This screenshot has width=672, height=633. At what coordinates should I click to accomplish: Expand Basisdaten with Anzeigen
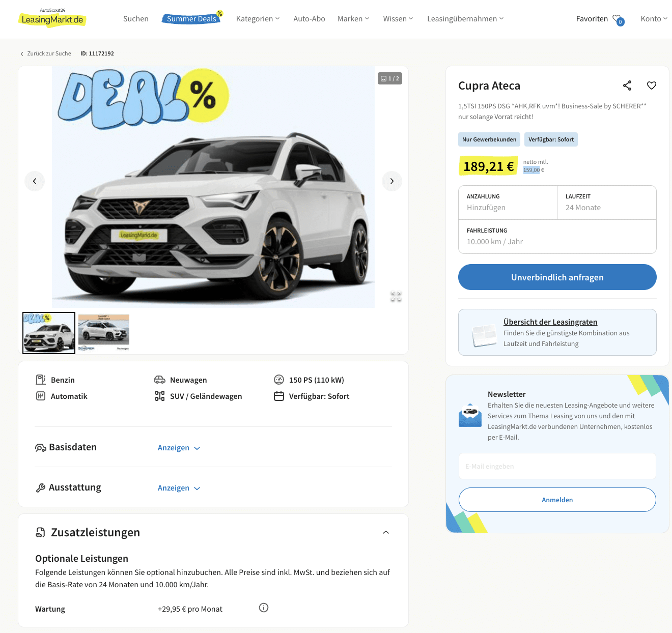click(x=179, y=448)
